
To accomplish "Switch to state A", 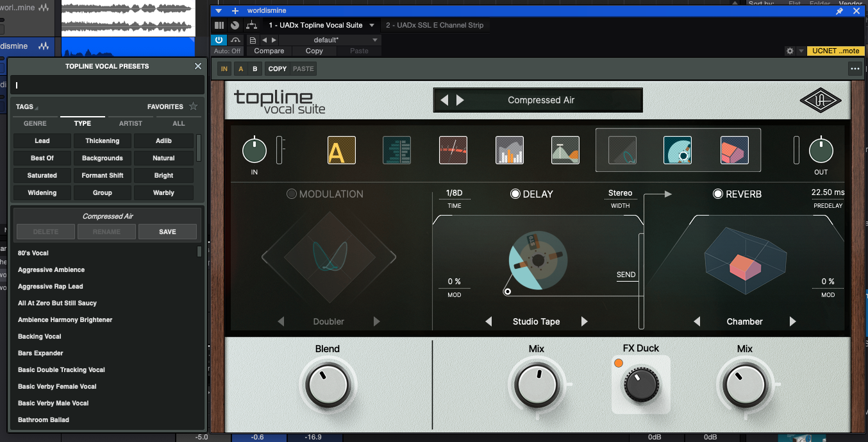I will tap(241, 69).
